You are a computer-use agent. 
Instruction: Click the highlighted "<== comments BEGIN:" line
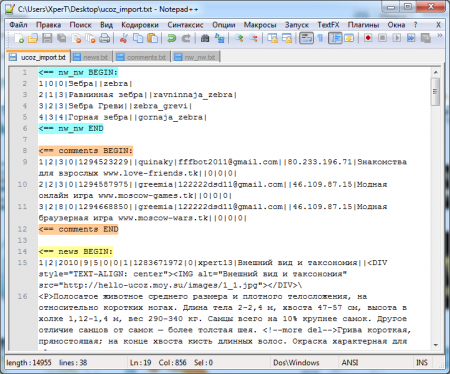(86, 151)
